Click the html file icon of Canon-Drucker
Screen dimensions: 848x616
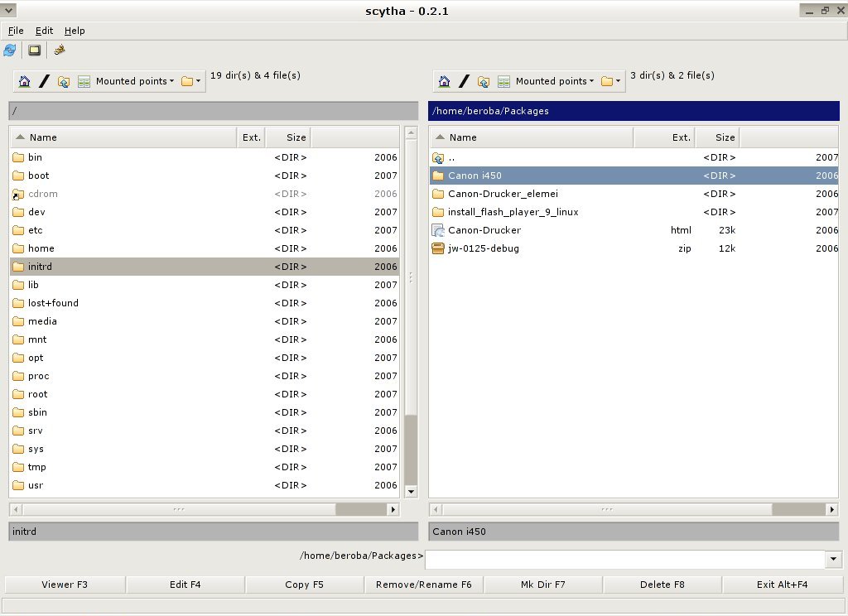click(x=438, y=230)
